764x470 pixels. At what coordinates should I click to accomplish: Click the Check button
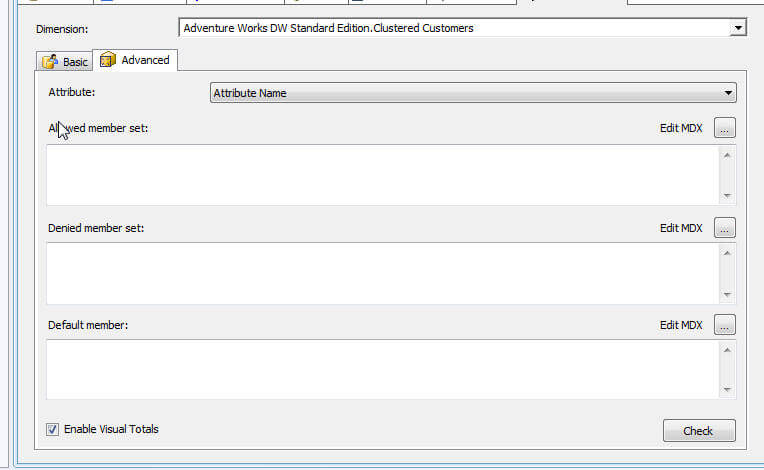click(699, 431)
